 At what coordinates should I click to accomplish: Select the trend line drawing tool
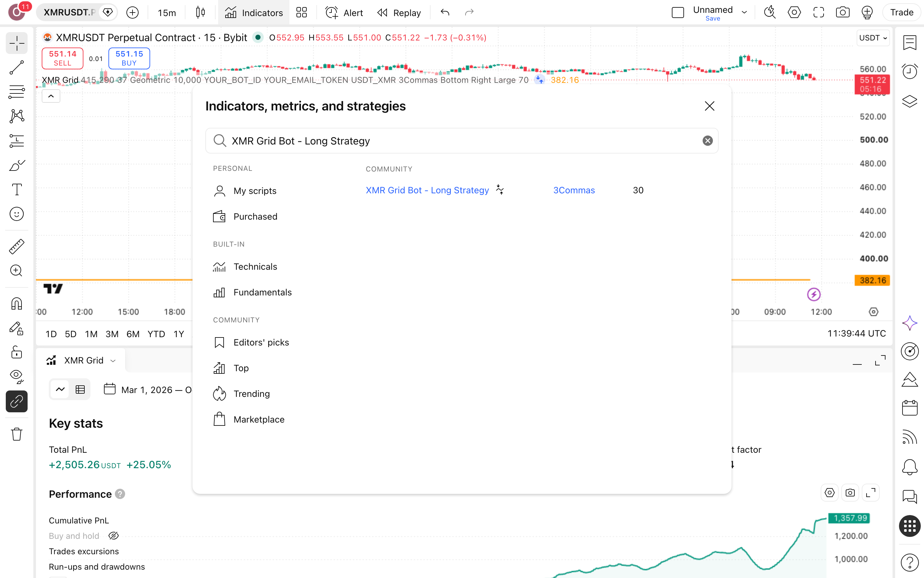click(17, 68)
